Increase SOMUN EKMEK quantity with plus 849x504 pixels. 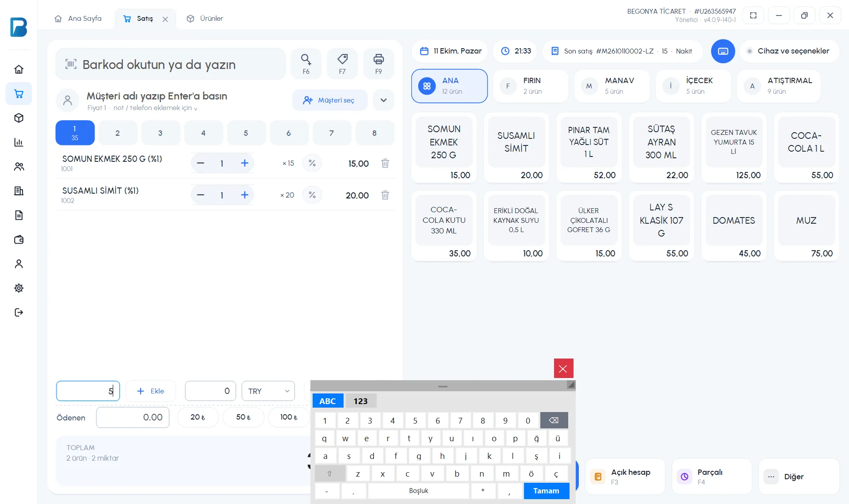click(245, 163)
